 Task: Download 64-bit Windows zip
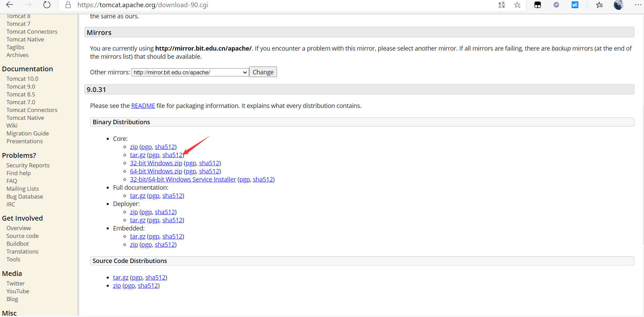[x=156, y=171]
